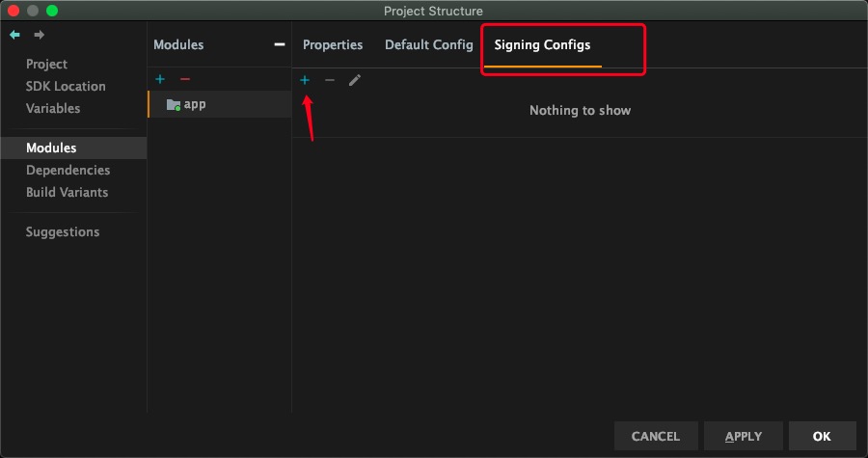Add a new signing config
The width and height of the screenshot is (868, 458).
305,80
